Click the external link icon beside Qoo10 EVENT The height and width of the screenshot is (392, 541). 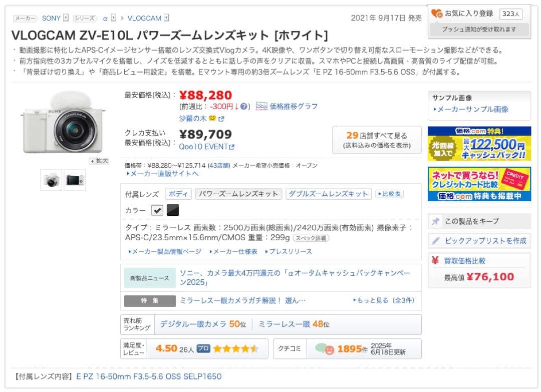[231, 147]
